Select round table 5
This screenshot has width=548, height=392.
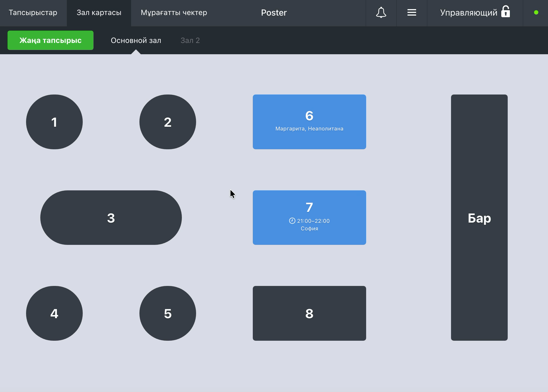168,313
